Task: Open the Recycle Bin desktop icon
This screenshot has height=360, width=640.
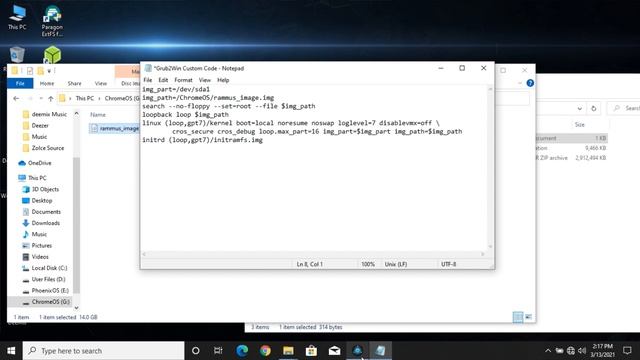Action: pyautogui.click(x=17, y=55)
